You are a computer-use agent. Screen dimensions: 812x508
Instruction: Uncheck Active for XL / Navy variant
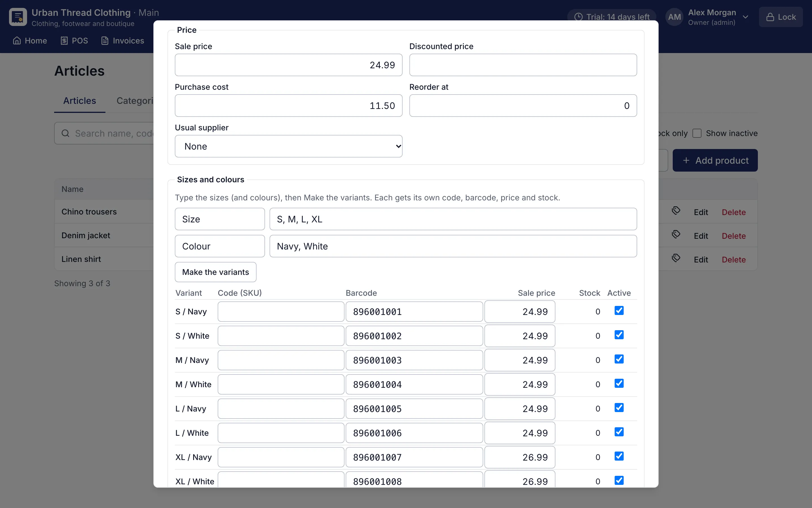619,456
